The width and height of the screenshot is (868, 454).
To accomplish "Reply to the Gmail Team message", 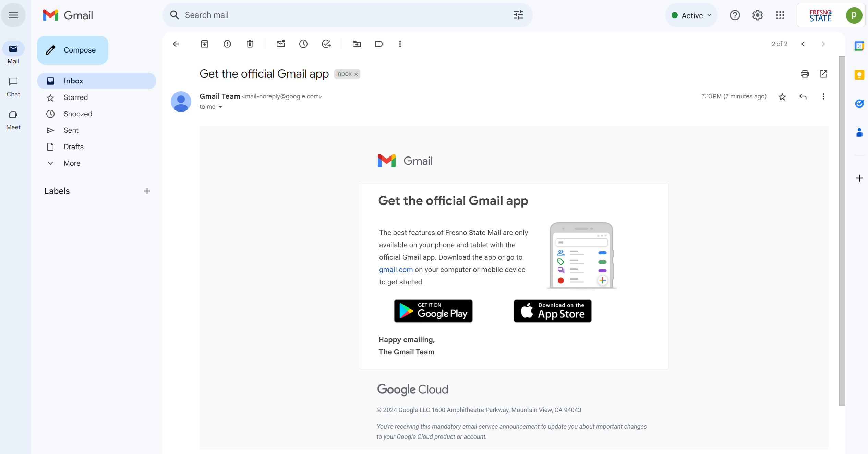I will 803,97.
